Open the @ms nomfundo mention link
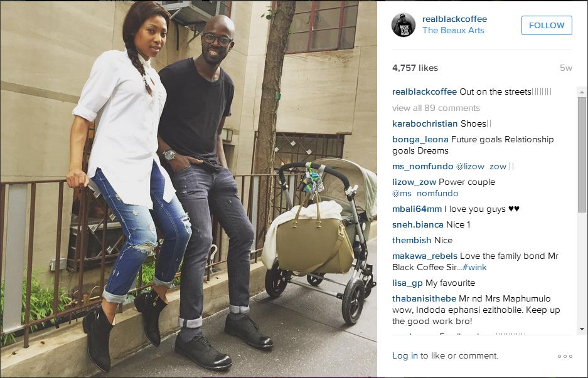 [425, 193]
